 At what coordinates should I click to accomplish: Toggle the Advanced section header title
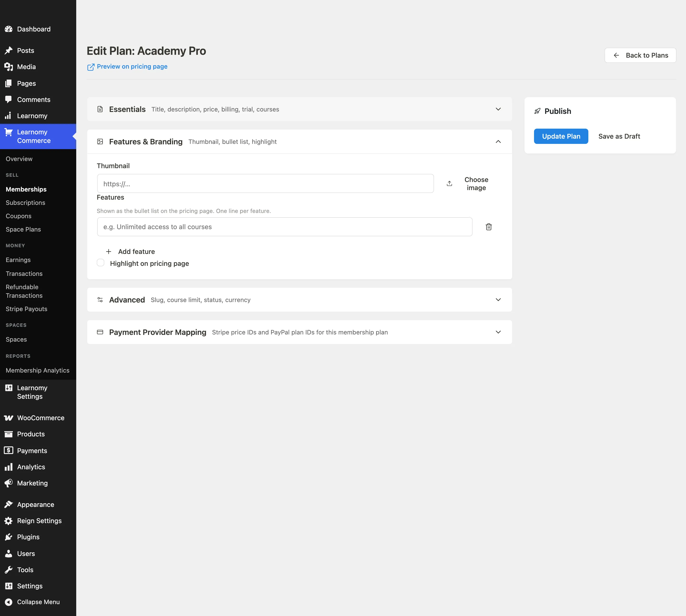pyautogui.click(x=127, y=300)
